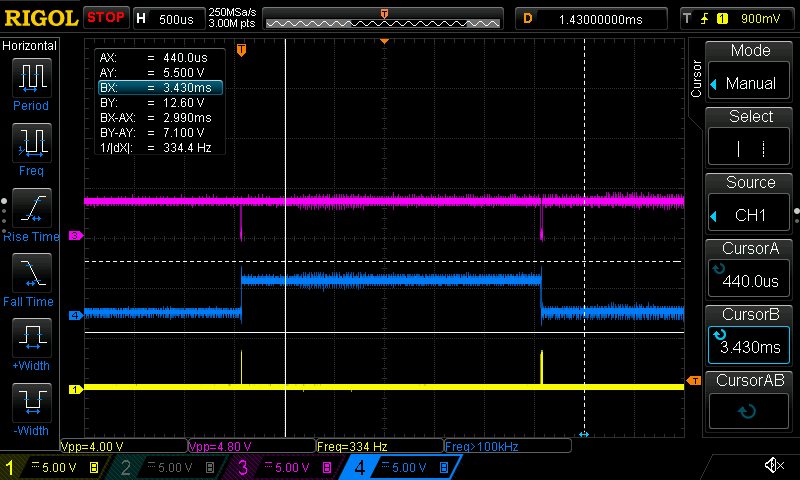Click the STOP run status indicator
Screen dimensions: 800x480
coord(106,18)
